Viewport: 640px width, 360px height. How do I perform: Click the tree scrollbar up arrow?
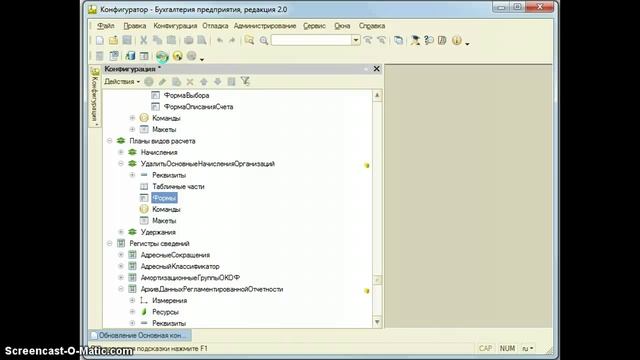click(x=377, y=96)
